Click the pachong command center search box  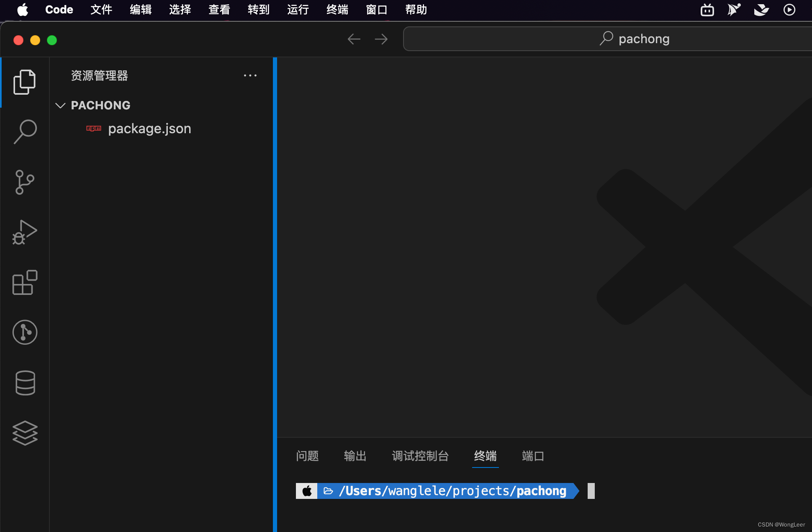pyautogui.click(x=607, y=39)
